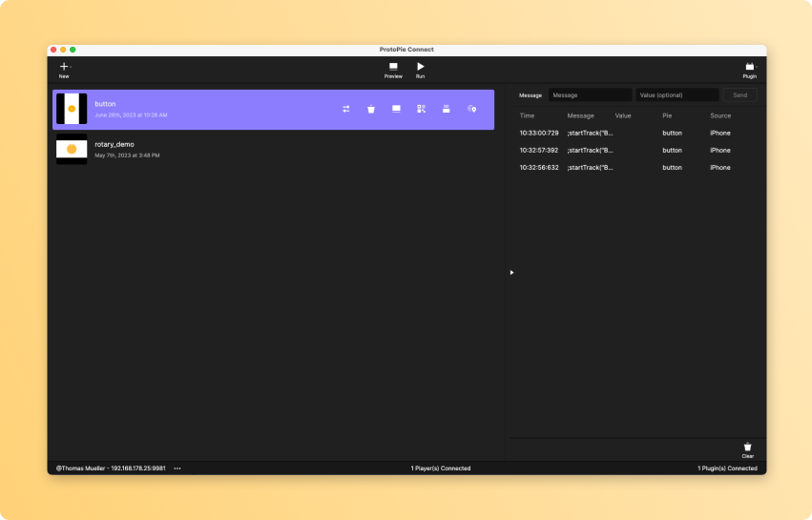This screenshot has height=520, width=812.
Task: Select the rotary_demo pie row name
Action: 115,144
